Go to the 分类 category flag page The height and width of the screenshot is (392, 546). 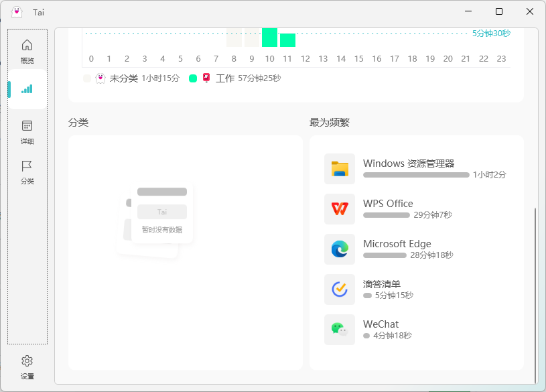27,172
